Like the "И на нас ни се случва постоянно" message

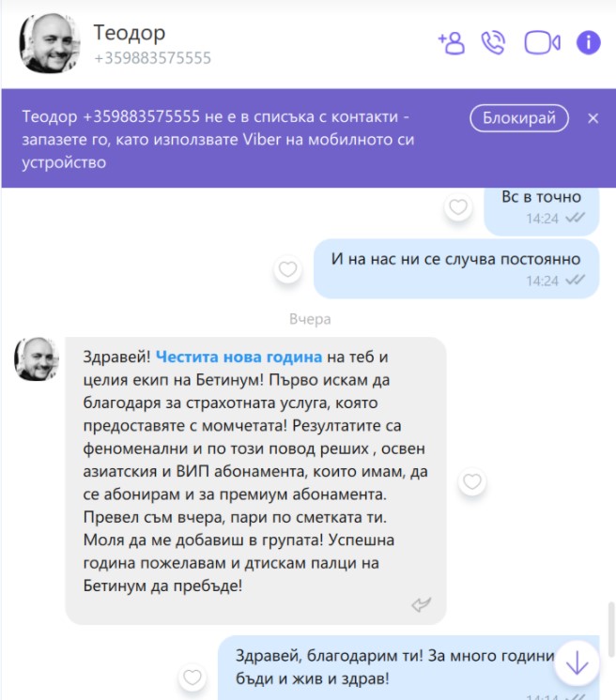287,269
